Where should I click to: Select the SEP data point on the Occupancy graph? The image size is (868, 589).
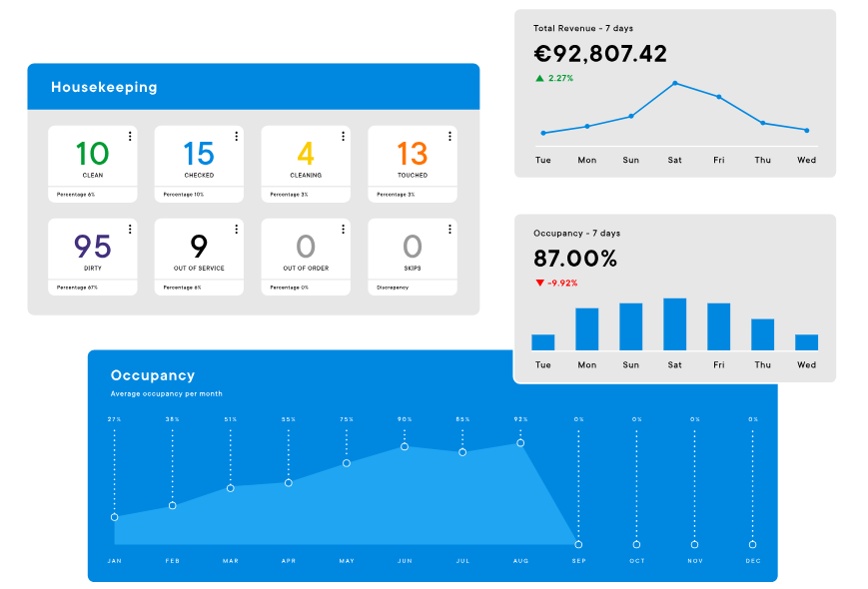coord(577,545)
